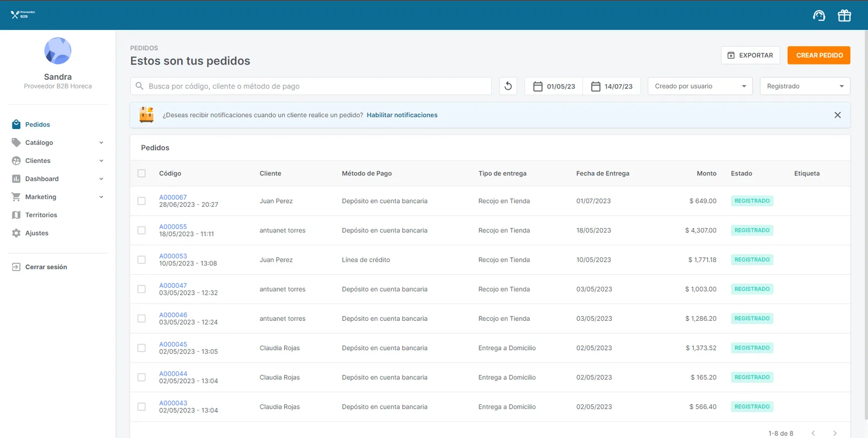Click Sandra's profile avatar
This screenshot has width=868, height=438.
58,51
